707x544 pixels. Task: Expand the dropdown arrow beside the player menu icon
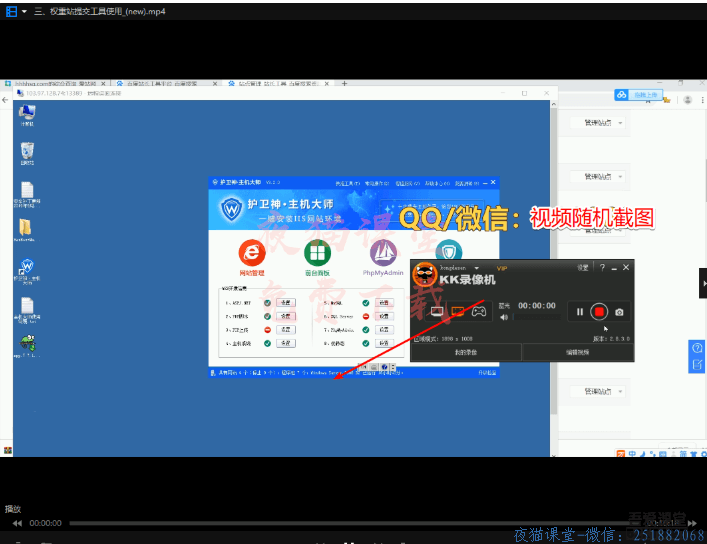(x=24, y=11)
